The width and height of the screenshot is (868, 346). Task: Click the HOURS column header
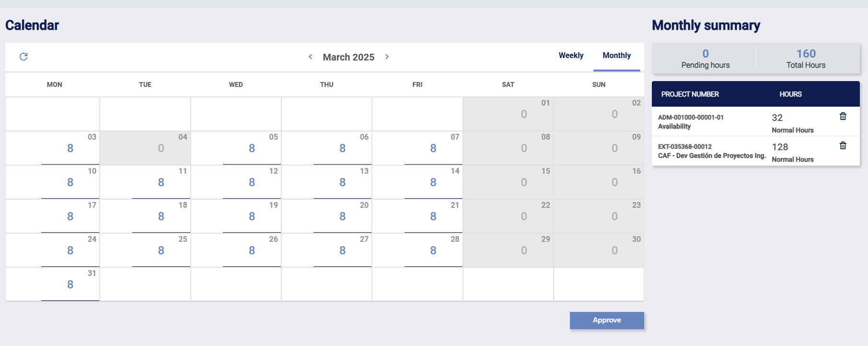(x=790, y=94)
